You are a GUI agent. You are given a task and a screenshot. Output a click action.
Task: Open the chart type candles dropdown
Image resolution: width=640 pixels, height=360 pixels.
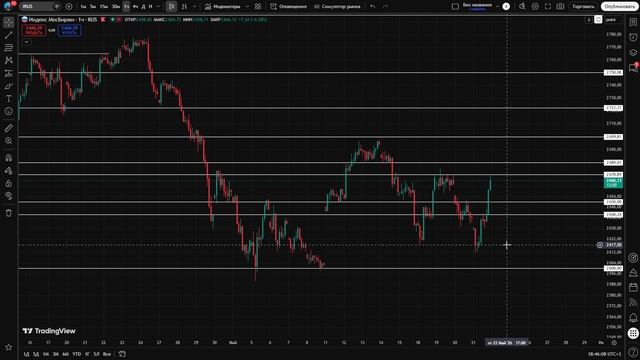(x=172, y=7)
